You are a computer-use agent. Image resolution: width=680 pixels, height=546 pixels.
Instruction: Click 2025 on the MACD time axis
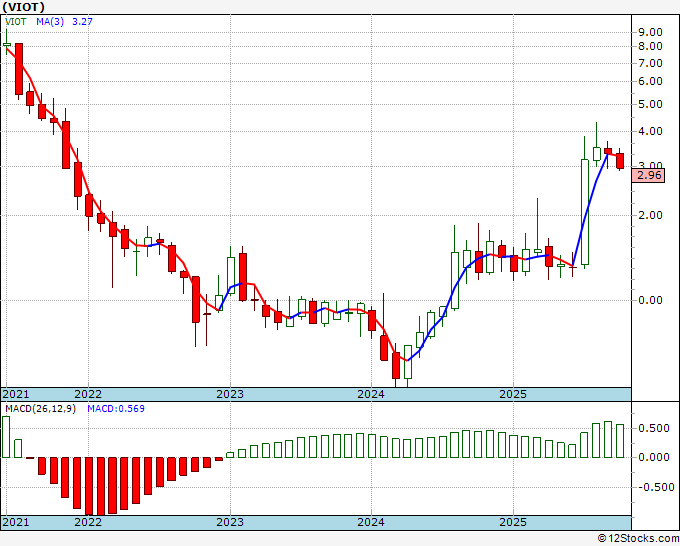(513, 522)
